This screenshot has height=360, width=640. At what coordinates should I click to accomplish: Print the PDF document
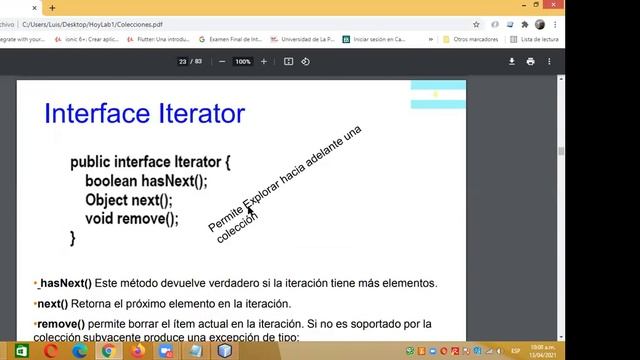pos(530,62)
